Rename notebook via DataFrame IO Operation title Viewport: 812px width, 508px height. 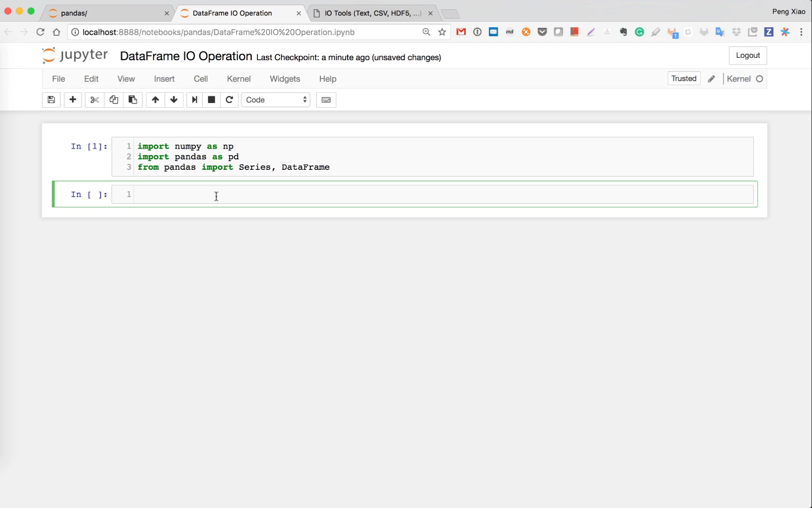[x=186, y=56]
